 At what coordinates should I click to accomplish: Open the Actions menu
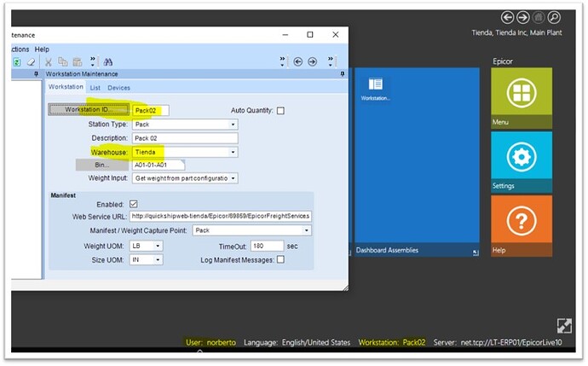20,49
